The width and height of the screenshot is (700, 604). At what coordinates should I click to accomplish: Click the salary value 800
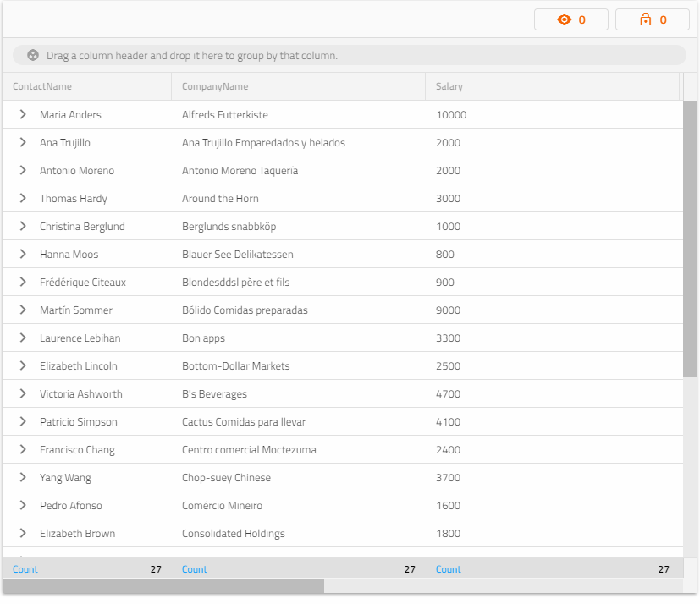click(444, 254)
